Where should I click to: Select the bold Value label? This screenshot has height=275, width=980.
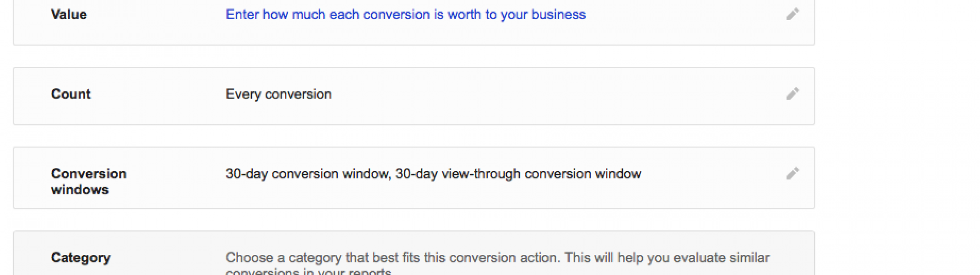pyautogui.click(x=69, y=15)
